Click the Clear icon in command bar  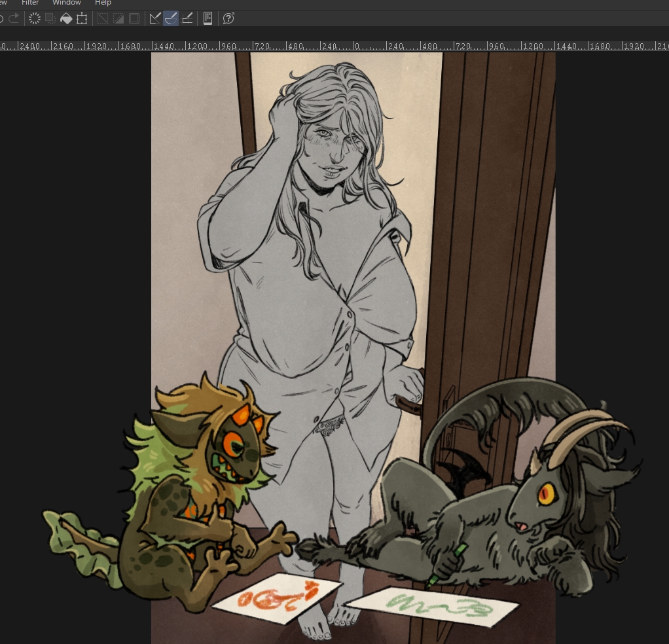tap(34, 18)
